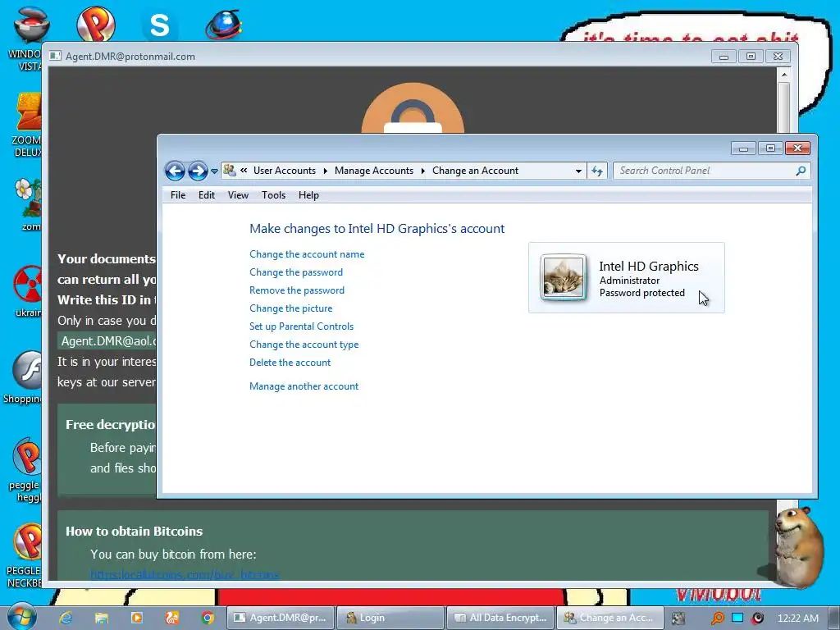840x630 pixels.
Task: Click the orange pinned taskbar icon before Chrome
Action: click(172, 618)
